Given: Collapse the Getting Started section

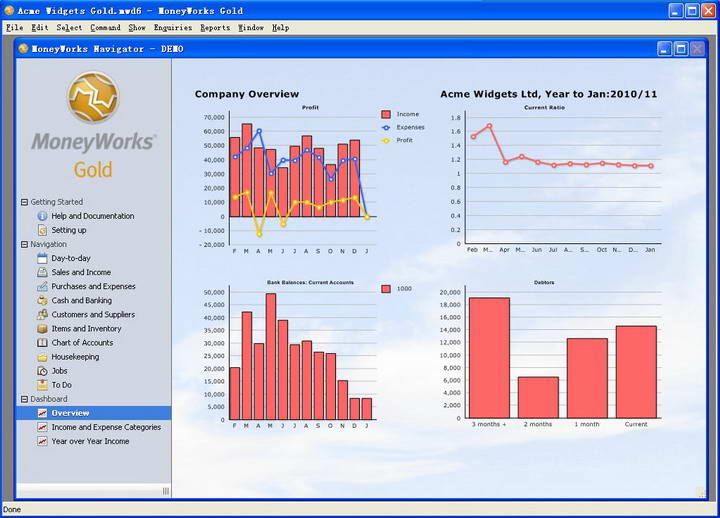Looking at the screenshot, I should click(x=24, y=202).
